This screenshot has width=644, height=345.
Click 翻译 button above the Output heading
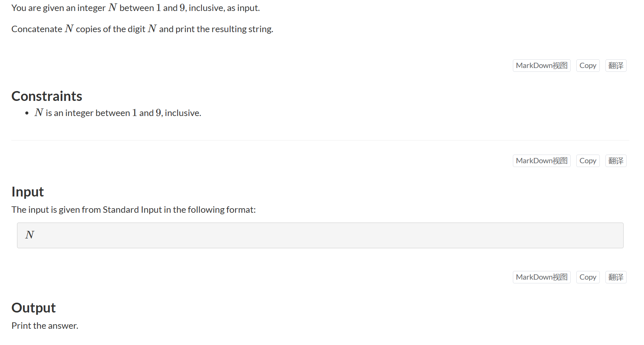616,277
